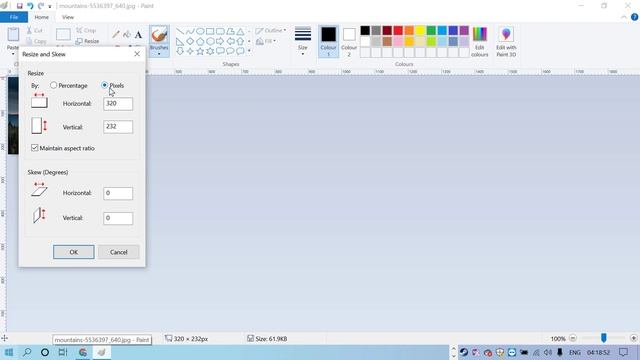Open the File menu

14,17
